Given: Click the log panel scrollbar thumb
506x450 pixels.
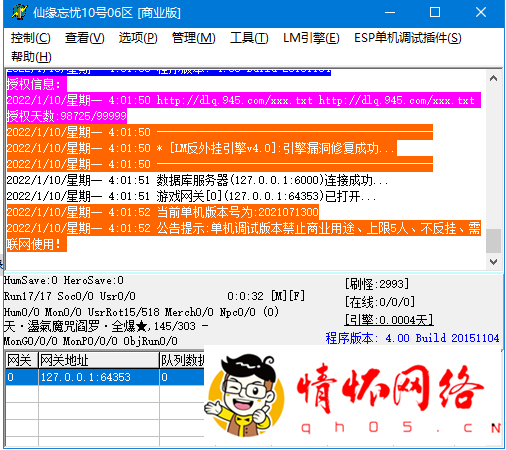Looking at the screenshot, I should [494, 241].
